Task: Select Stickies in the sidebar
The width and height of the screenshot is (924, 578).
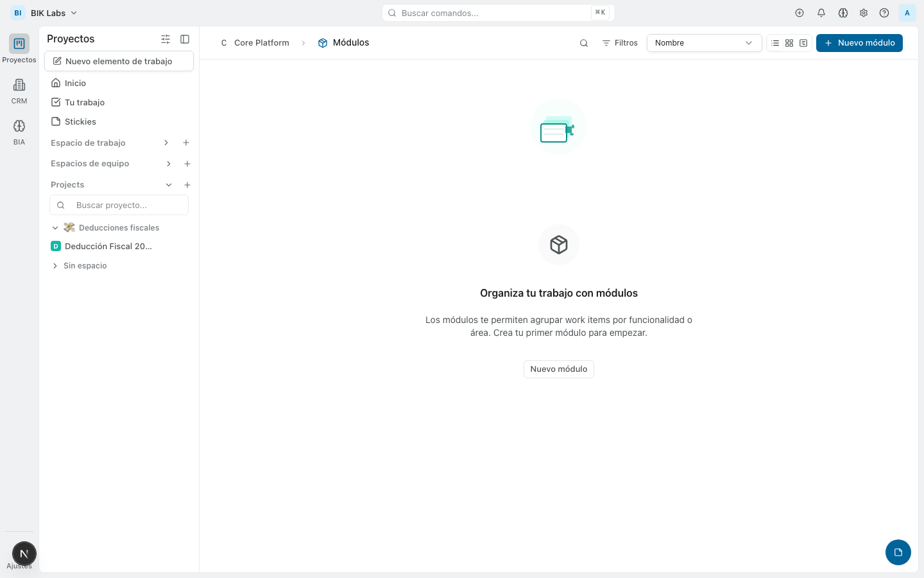Action: (80, 121)
